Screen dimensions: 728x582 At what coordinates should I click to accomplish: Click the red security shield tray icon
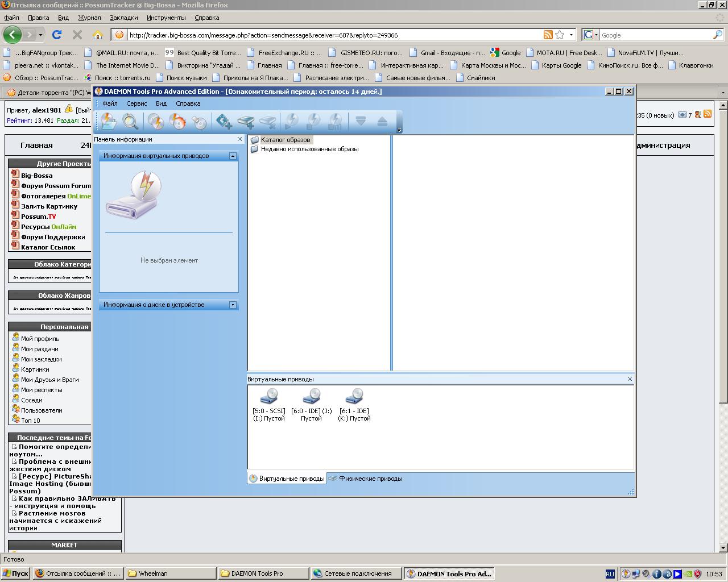click(x=697, y=574)
